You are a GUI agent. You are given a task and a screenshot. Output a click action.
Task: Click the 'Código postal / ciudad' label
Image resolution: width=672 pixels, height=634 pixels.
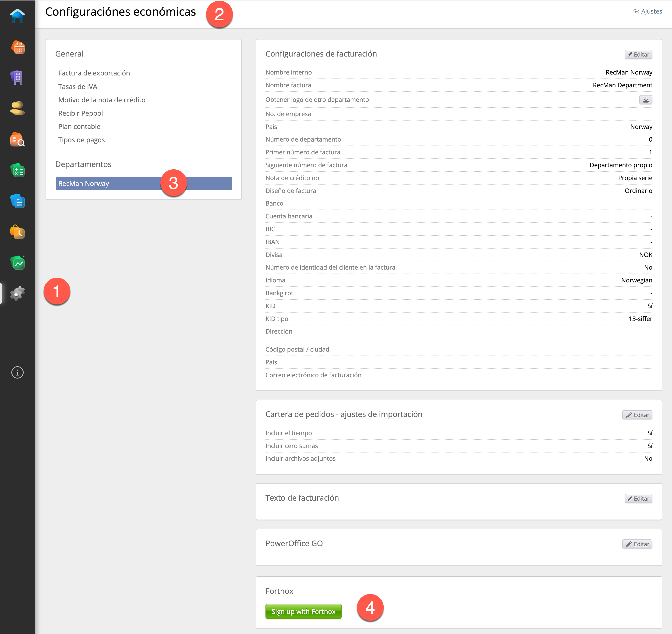(297, 349)
